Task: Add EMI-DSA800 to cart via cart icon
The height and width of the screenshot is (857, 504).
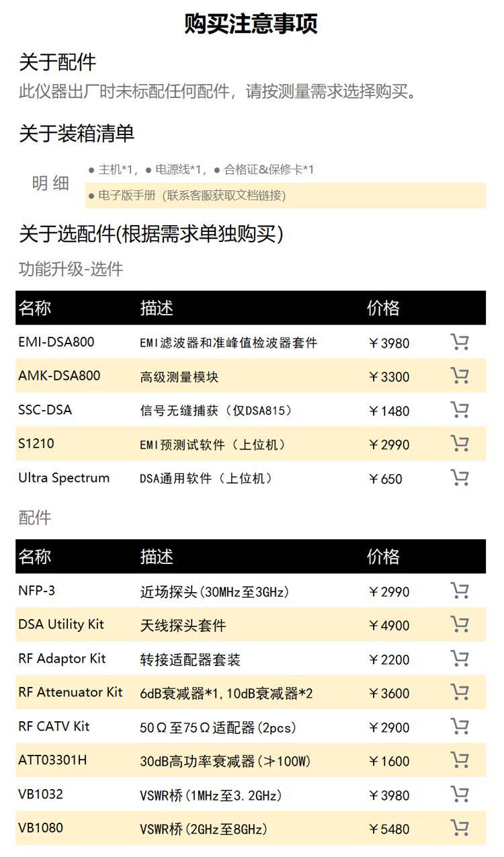Action: [460, 342]
